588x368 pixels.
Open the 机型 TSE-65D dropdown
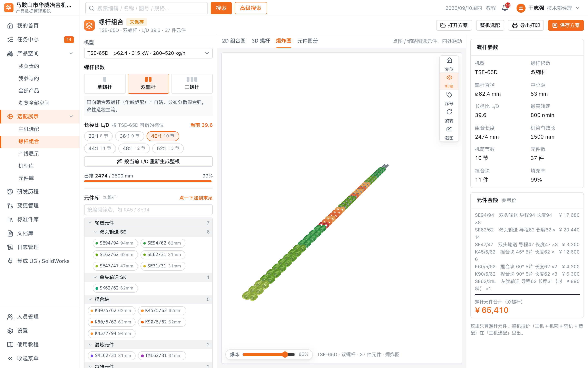click(148, 53)
